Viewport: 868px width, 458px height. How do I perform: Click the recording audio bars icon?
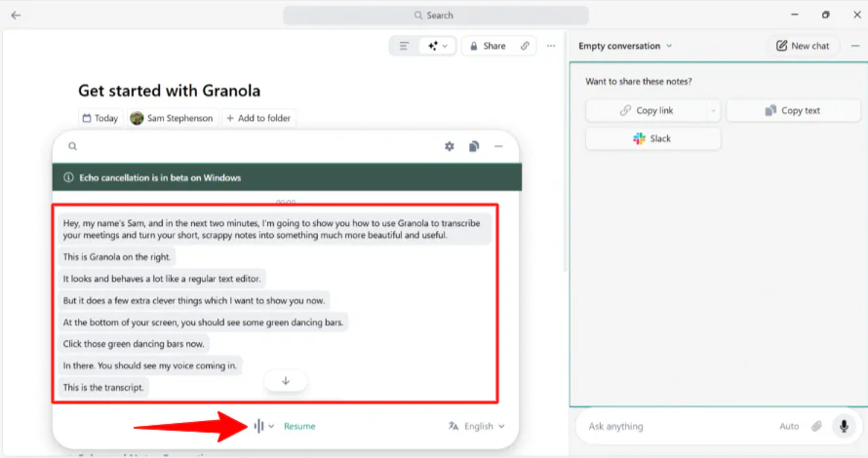(258, 426)
